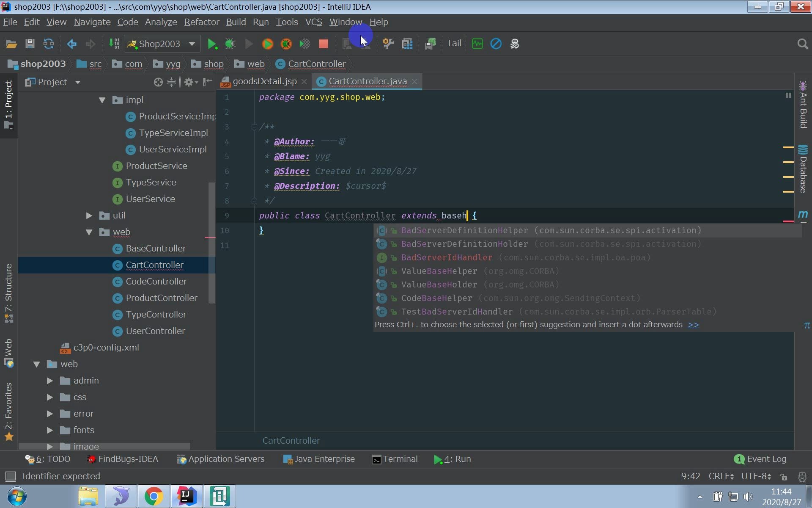The width and height of the screenshot is (812, 508).
Task: Click the >> link in completion hint
Action: click(693, 325)
